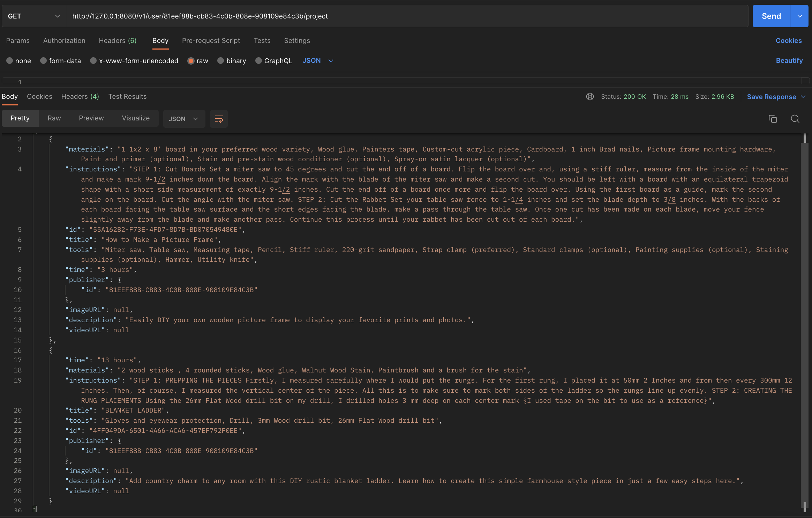The width and height of the screenshot is (812, 518).
Task: Open the Pre-request Script tab
Action: [211, 40]
